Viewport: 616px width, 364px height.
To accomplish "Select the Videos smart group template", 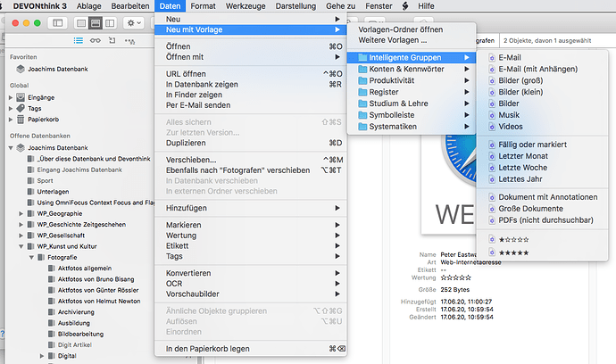I will tap(542, 127).
